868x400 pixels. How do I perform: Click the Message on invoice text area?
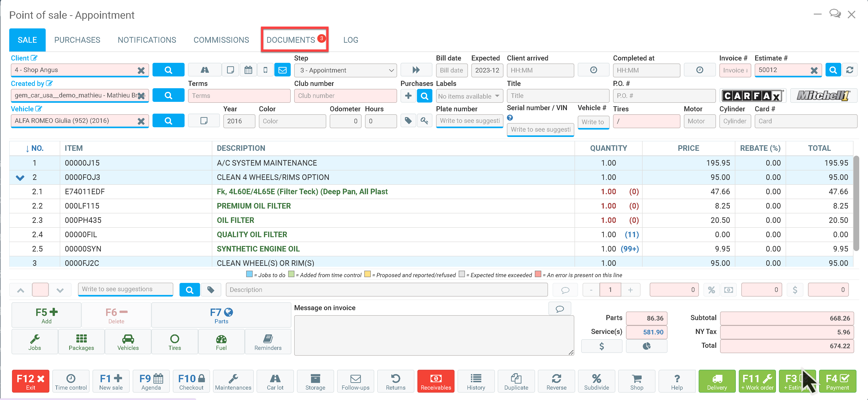(433, 335)
